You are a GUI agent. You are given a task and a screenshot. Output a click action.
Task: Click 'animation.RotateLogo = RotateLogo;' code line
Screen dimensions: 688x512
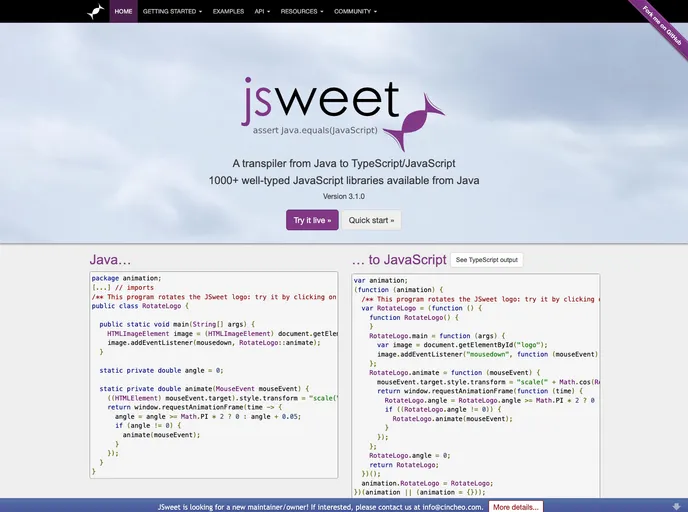[x=427, y=483]
